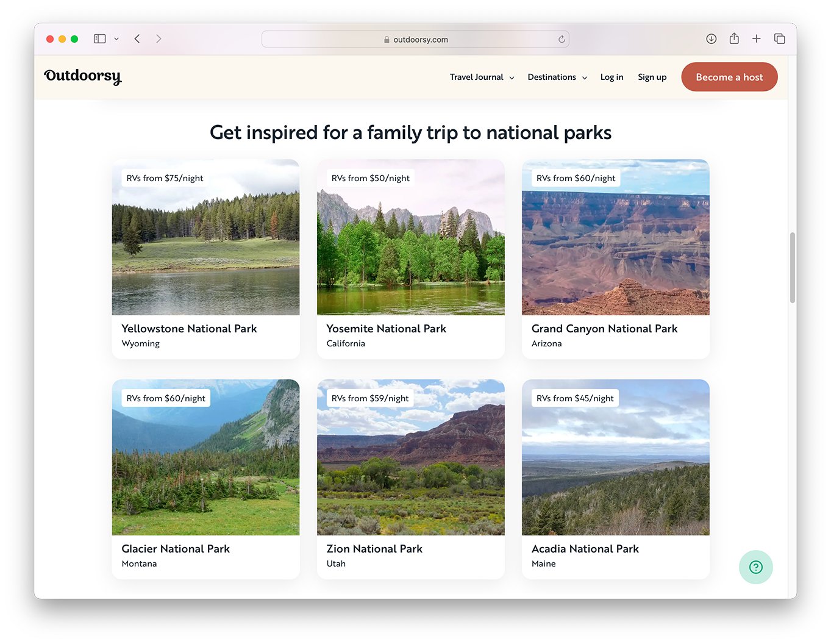Open the sidebar options chevron

pos(116,39)
